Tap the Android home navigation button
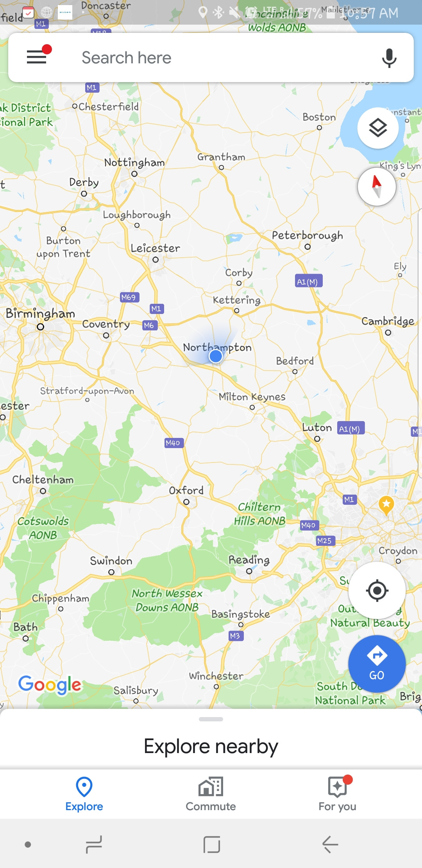Image resolution: width=422 pixels, height=868 pixels. 212,845
